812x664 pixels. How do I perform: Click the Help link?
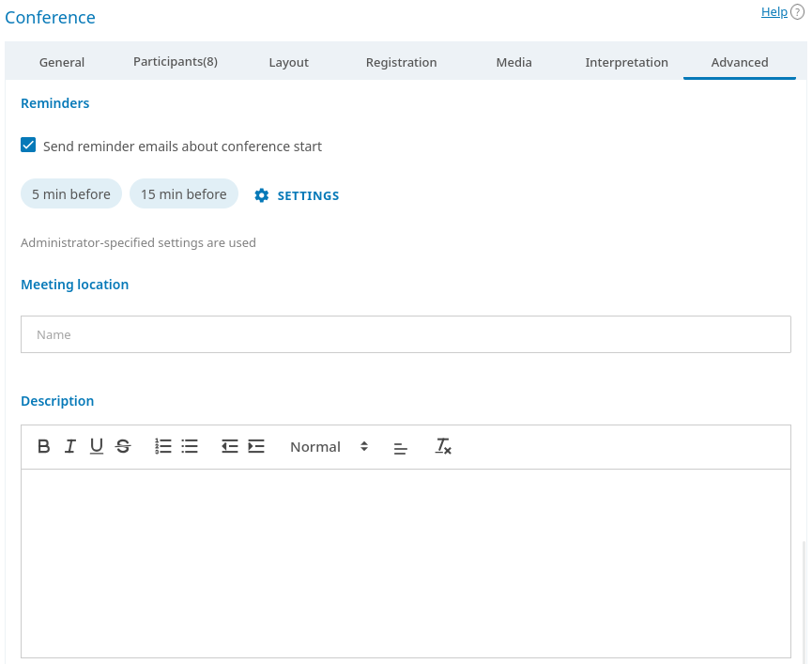[x=774, y=12]
